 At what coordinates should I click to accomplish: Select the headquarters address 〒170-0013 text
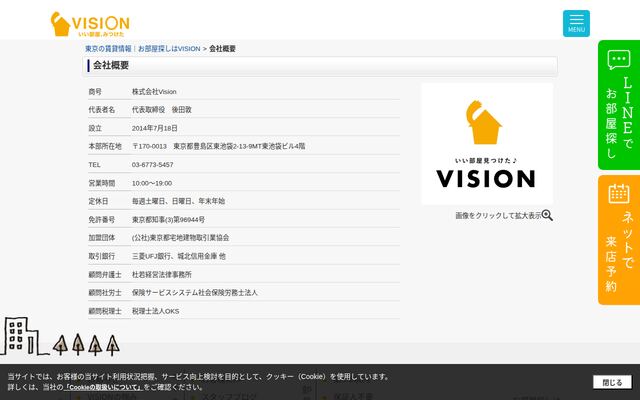tap(218, 146)
